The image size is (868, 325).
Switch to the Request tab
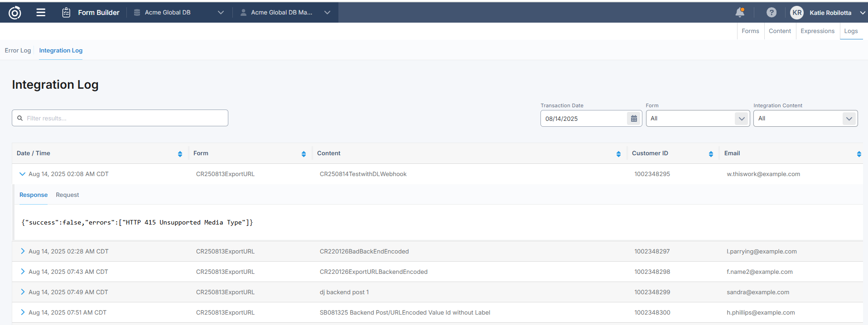[x=67, y=195]
